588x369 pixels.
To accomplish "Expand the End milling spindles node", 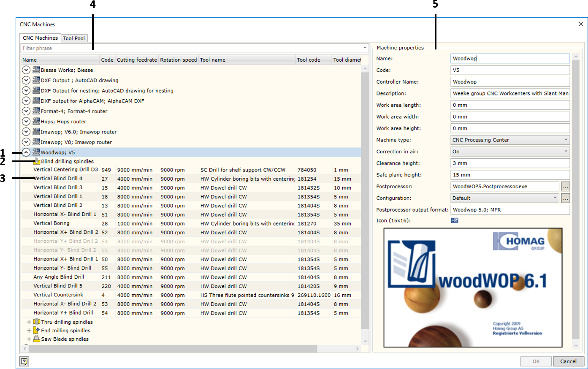I will point(29,331).
